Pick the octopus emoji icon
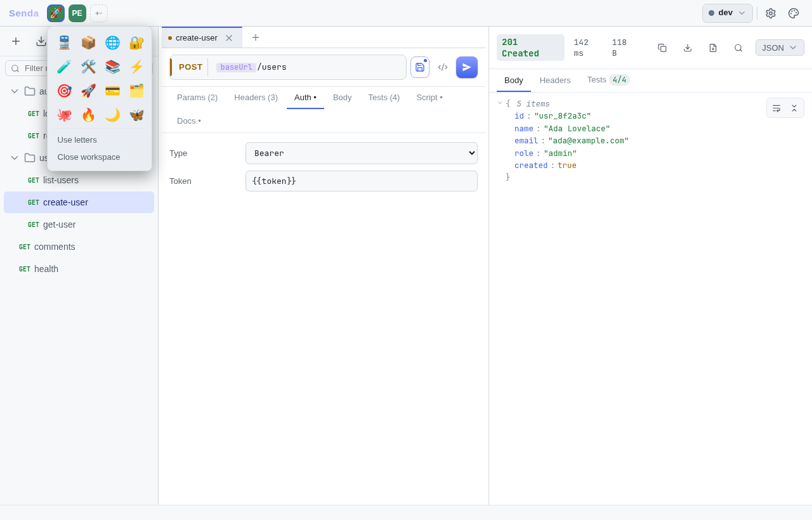Screen dimensions: 812x520 pyautogui.click(x=64, y=115)
